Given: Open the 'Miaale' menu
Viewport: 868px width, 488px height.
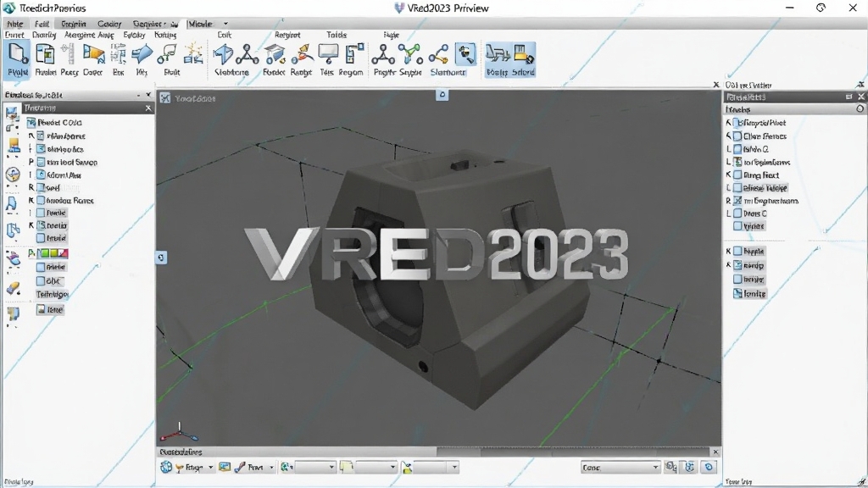Looking at the screenshot, I should (x=200, y=24).
